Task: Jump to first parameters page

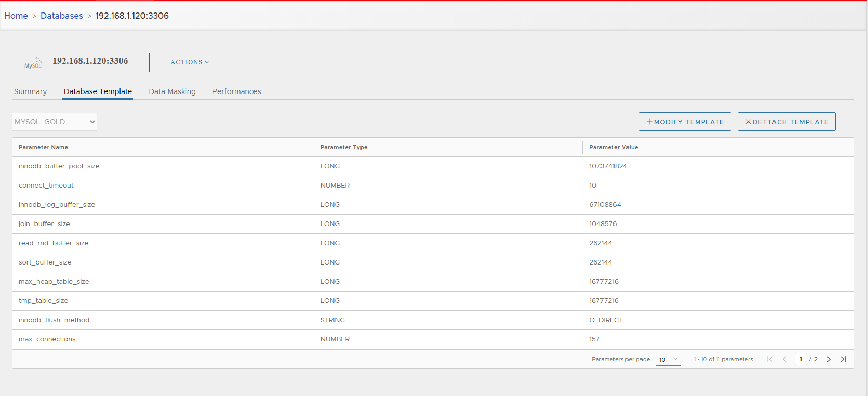Action: tap(770, 359)
